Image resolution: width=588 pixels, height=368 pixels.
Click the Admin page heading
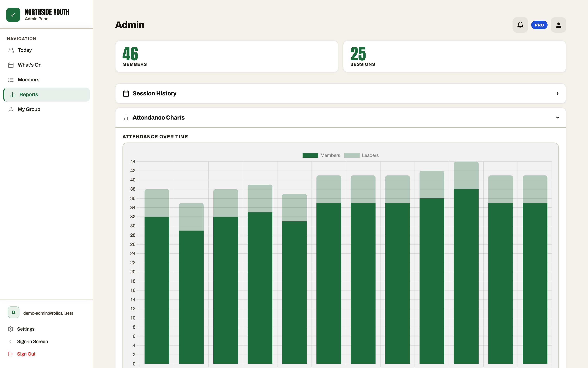(130, 25)
